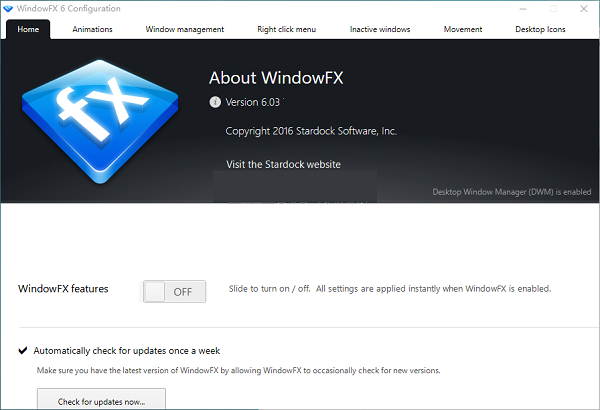Image resolution: width=600 pixels, height=410 pixels.
Task: Select the Inactive windows tab
Action: coord(380,29)
